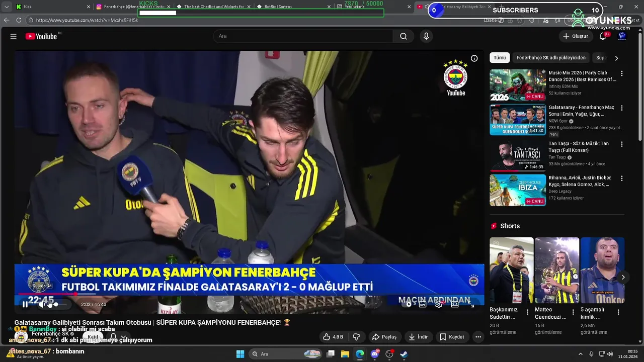Click the Oluştur create button
644x362 pixels.
pyautogui.click(x=575, y=36)
